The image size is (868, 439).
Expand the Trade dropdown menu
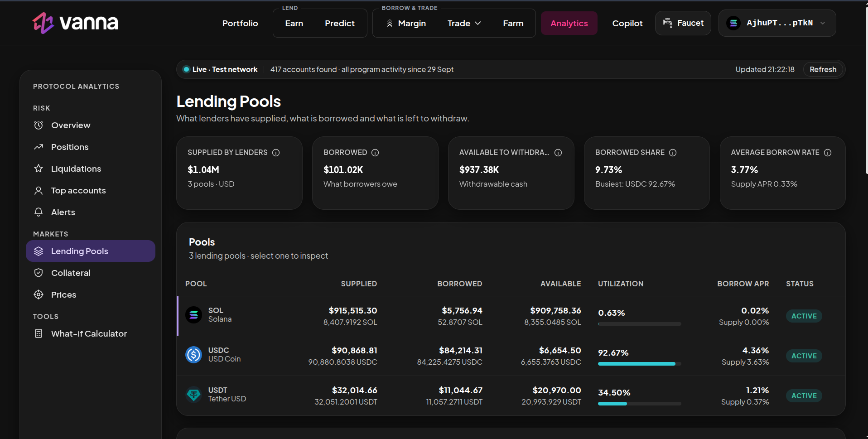point(464,23)
